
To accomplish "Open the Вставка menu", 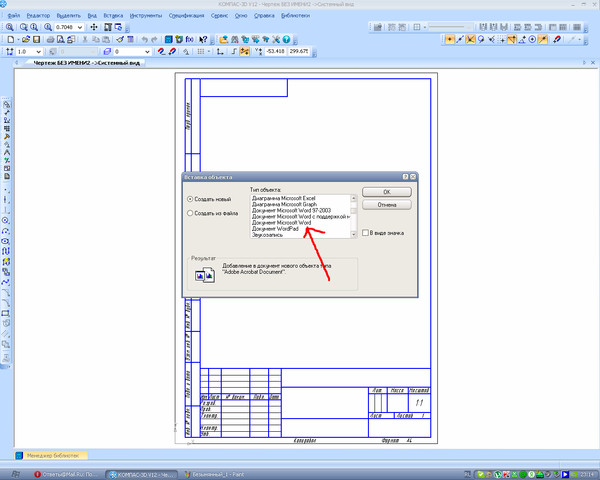I will click(113, 16).
